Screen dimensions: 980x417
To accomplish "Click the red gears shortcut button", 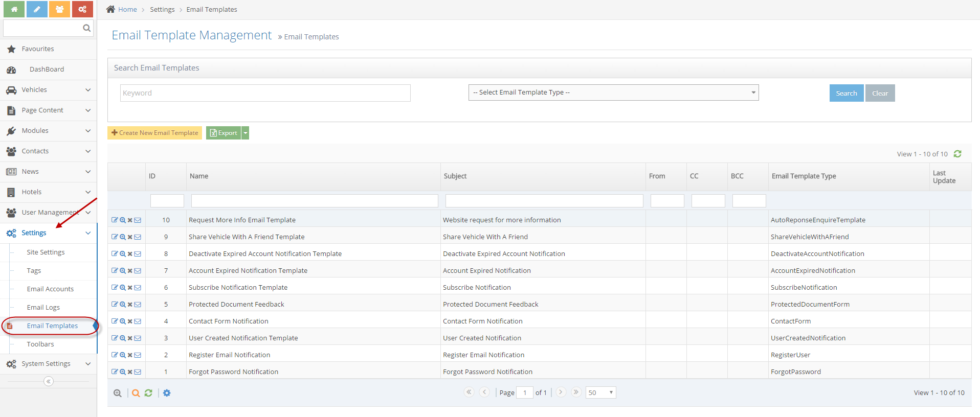I will [x=82, y=9].
